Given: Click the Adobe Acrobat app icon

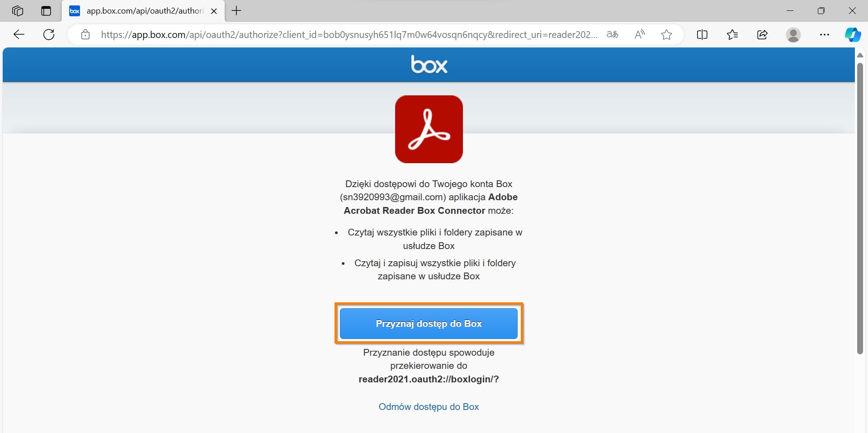Looking at the screenshot, I should coord(429,129).
